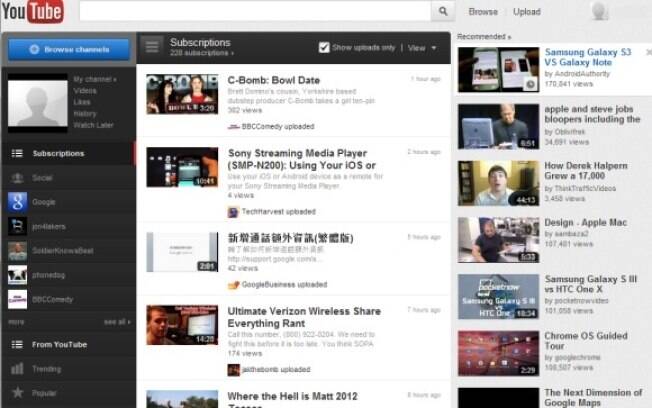Open Chrome OS Guided Tour thumbnail

click(x=498, y=354)
